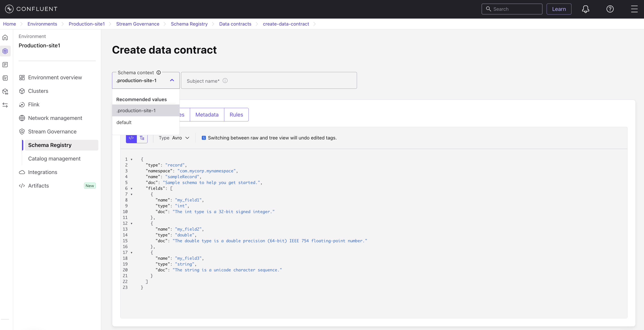Click the Learn button
The height and width of the screenshot is (330, 644).
(559, 9)
